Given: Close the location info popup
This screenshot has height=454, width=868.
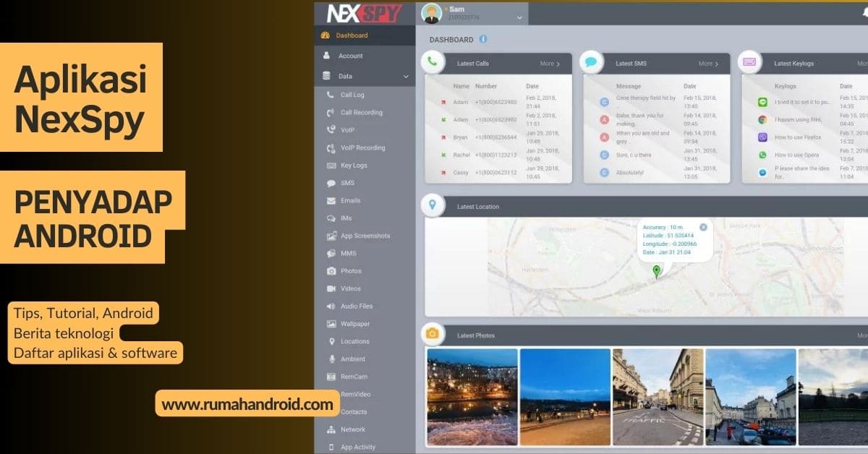Looking at the screenshot, I should [x=703, y=227].
